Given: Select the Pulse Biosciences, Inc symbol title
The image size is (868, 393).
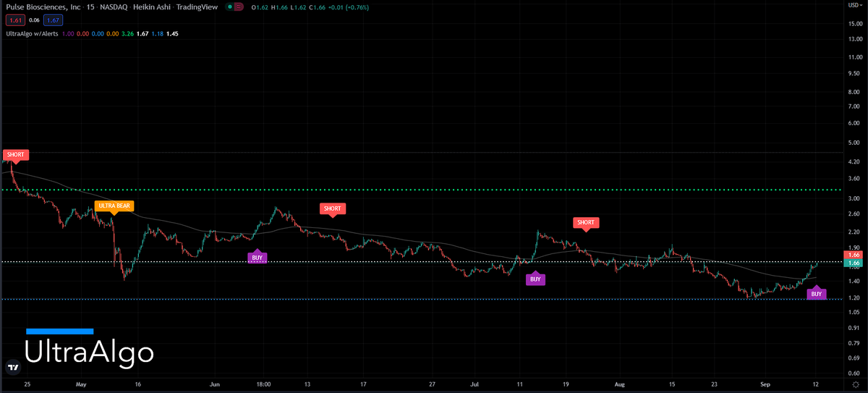Looking at the screenshot, I should point(45,7).
